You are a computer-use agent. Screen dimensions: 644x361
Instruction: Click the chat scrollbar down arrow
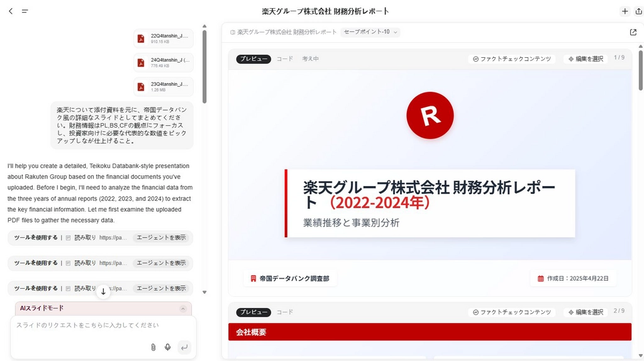pos(204,292)
